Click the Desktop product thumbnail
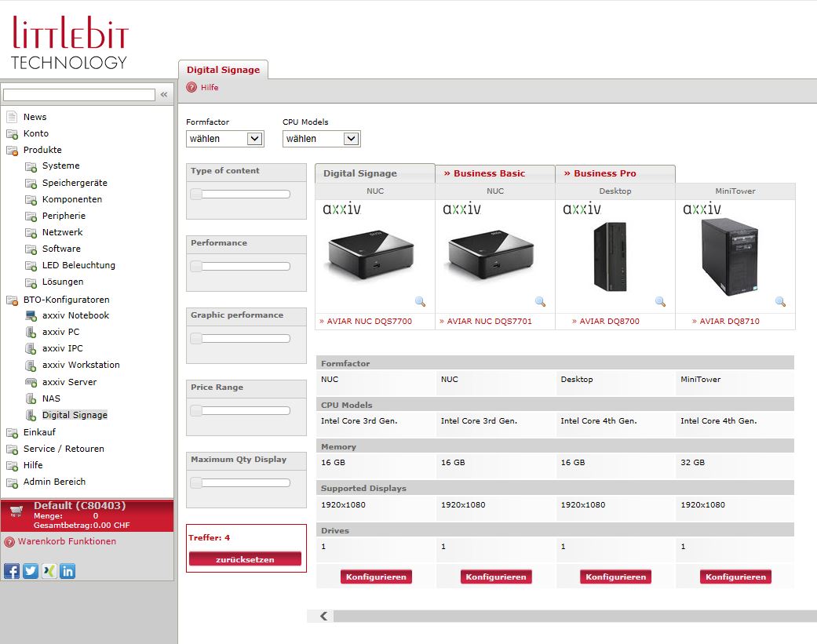This screenshot has height=644, width=817. [x=610, y=257]
